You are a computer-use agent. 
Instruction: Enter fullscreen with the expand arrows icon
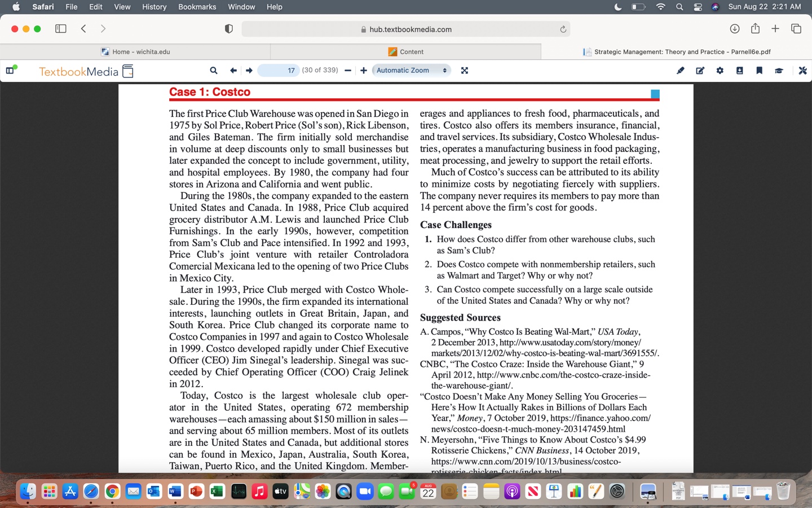coord(465,71)
